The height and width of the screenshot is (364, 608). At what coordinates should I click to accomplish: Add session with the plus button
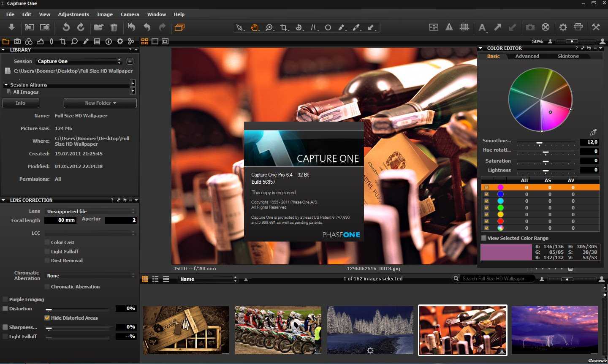(x=130, y=61)
